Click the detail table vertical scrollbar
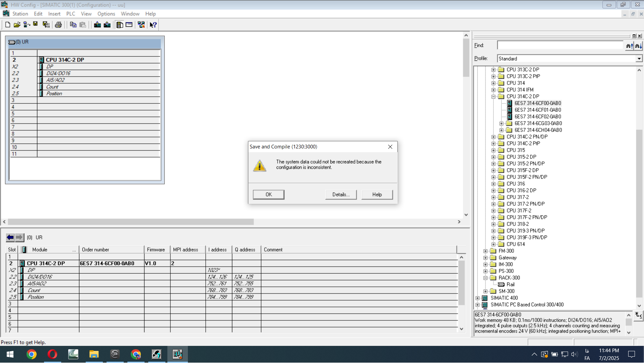This screenshot has height=364, width=644. coord(461,283)
